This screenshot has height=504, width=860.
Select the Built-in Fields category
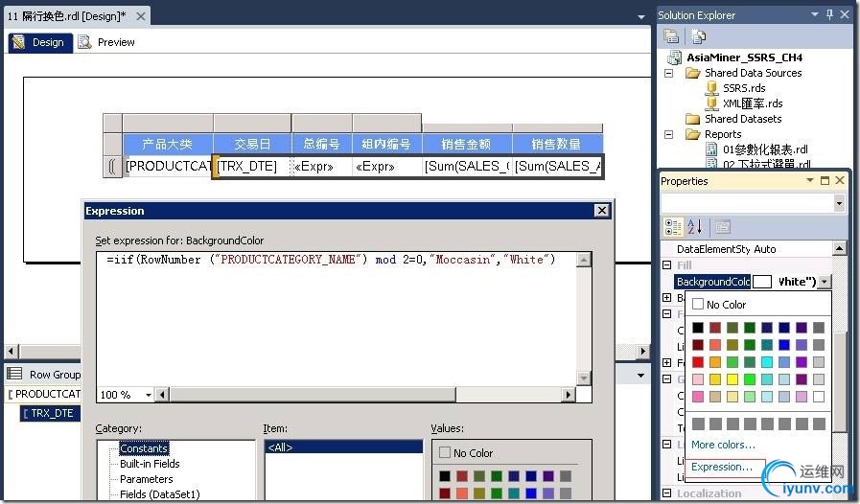point(150,464)
